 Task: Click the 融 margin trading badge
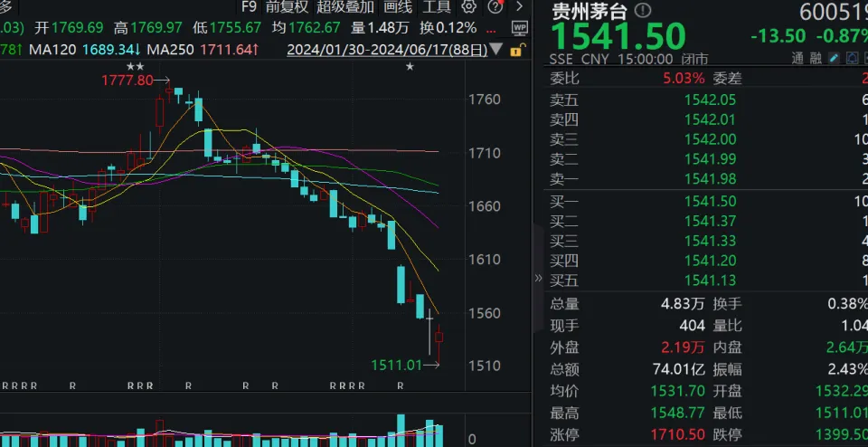pos(814,59)
